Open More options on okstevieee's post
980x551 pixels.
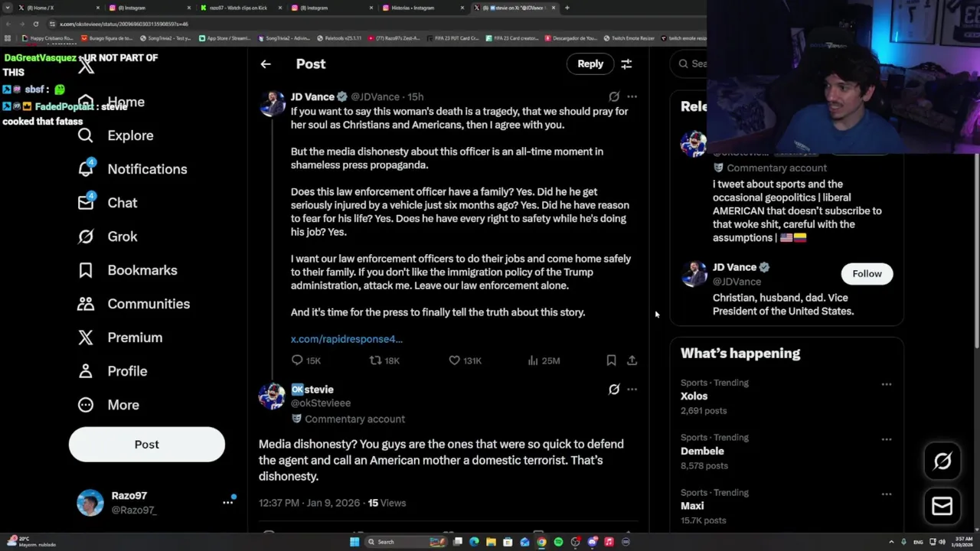[632, 390]
